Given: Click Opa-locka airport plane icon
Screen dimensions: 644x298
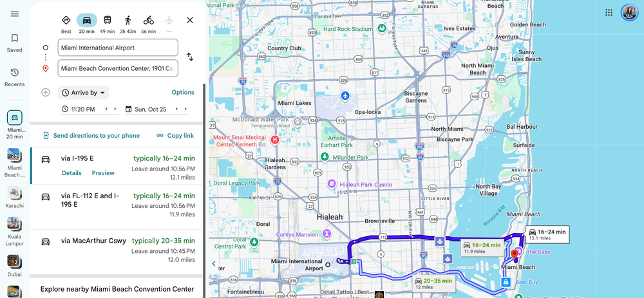Looking at the screenshot, I should (345, 96).
